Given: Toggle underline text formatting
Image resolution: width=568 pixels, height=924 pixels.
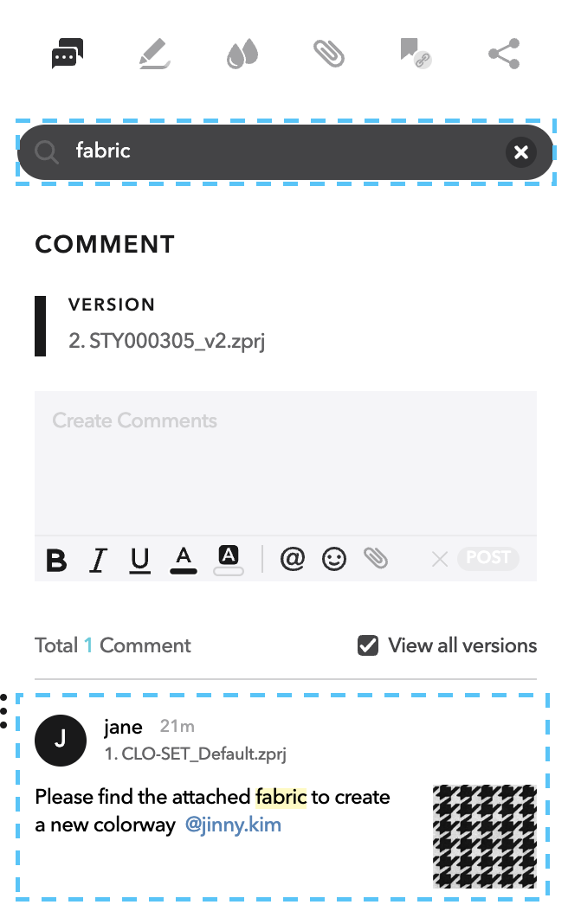Looking at the screenshot, I should click(x=139, y=560).
